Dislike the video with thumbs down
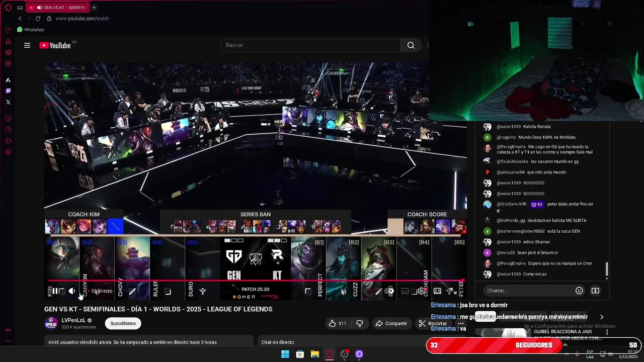The height and width of the screenshot is (362, 644). click(359, 323)
